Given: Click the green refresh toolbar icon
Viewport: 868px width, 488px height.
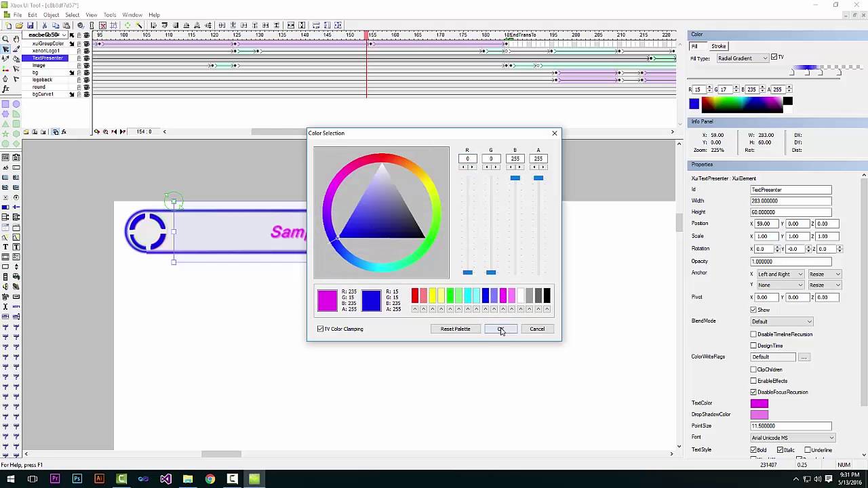Looking at the screenshot, I should [127, 26].
